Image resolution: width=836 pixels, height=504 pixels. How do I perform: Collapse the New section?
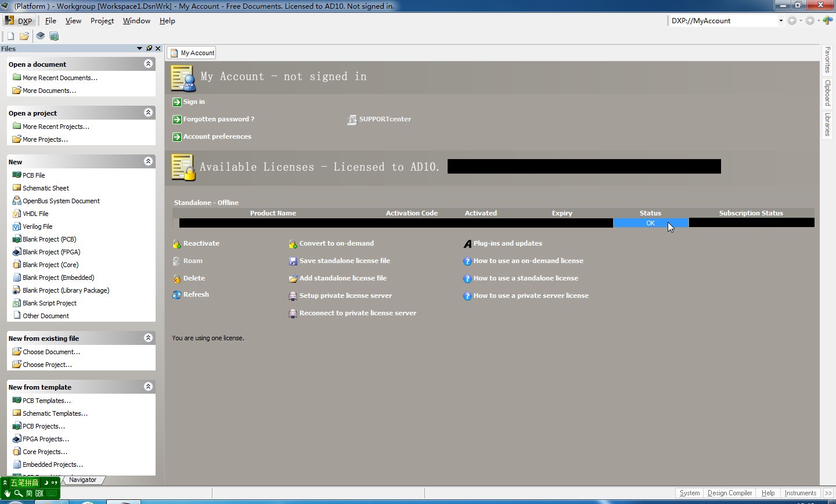[149, 161]
